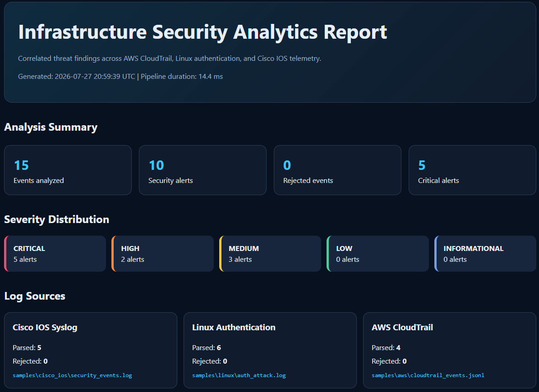Click 'Rejected: 0' in Cisco IOS Syslog card

[30, 361]
